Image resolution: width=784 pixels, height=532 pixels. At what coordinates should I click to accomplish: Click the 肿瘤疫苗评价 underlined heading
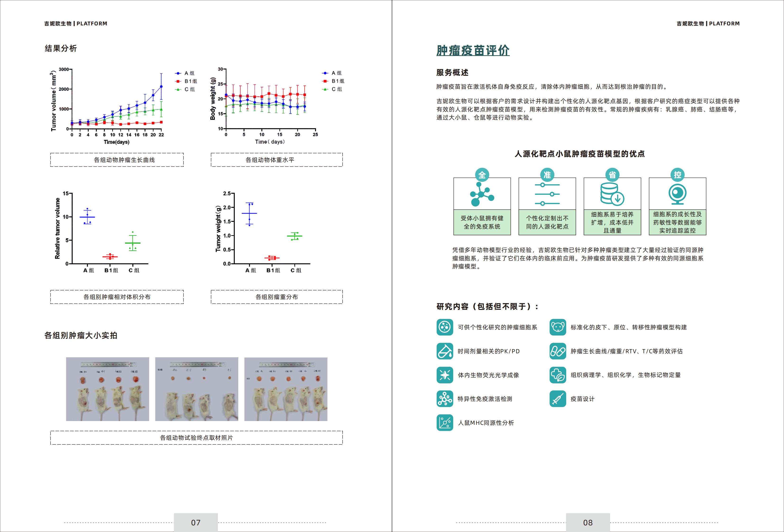pos(473,50)
